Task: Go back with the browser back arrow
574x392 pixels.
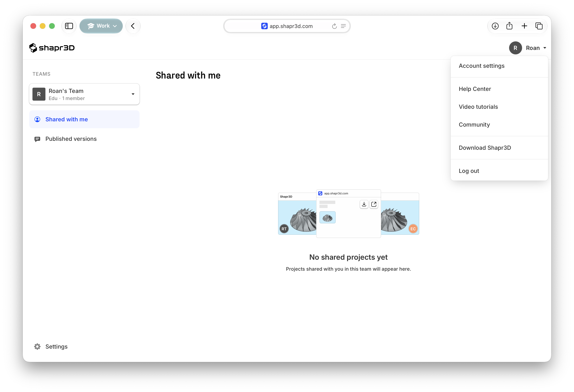Action: pyautogui.click(x=133, y=26)
